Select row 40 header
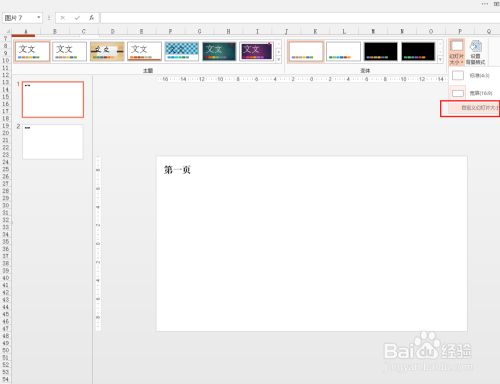 [x=5, y=278]
